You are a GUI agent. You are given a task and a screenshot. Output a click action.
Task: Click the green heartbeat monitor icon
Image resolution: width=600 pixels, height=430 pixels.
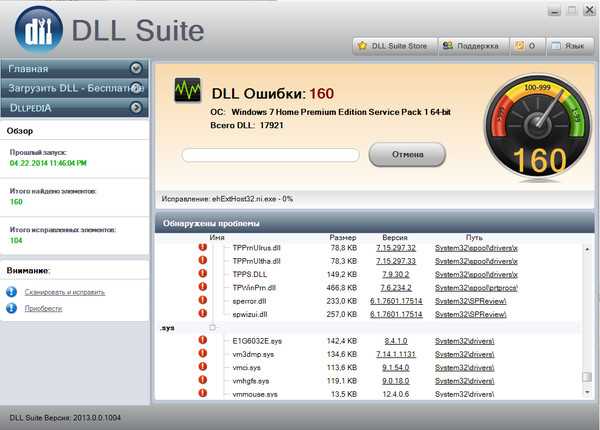point(188,90)
